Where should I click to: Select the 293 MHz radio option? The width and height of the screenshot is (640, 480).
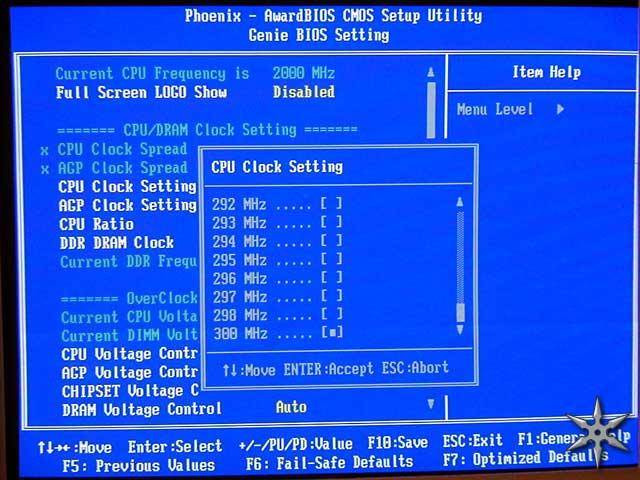click(277, 222)
